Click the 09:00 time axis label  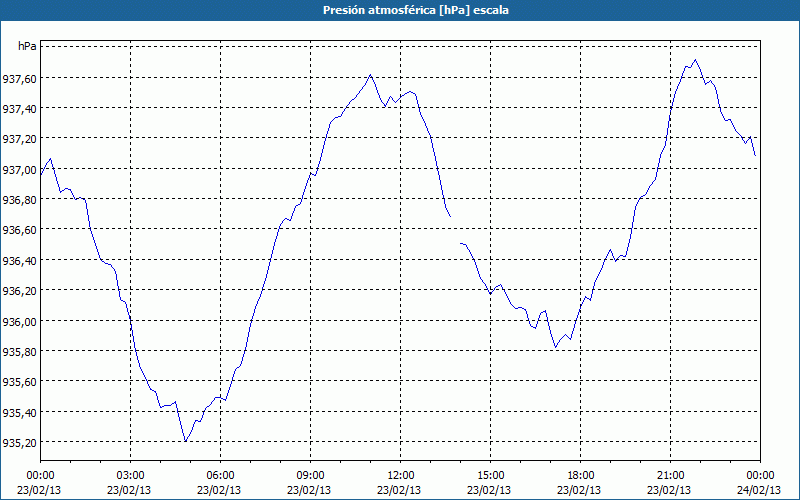(x=310, y=476)
